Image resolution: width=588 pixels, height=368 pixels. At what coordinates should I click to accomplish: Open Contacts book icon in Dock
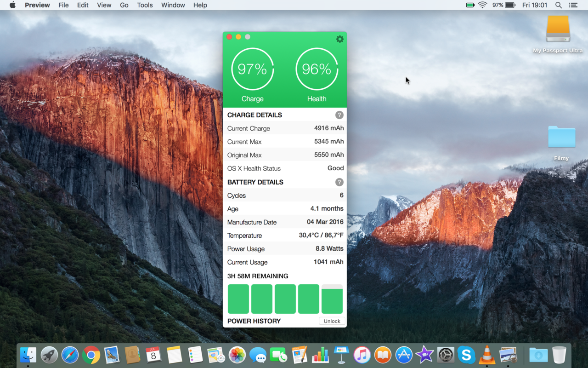pos(132,355)
